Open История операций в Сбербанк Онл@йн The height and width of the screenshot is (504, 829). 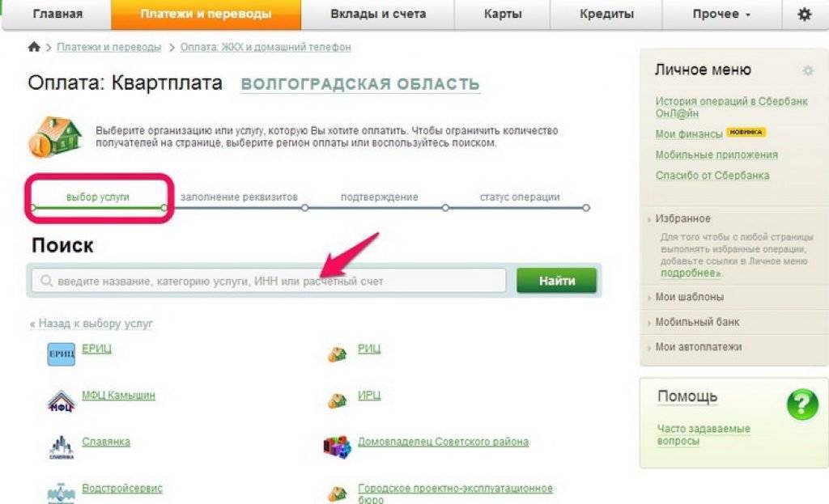[731, 108]
